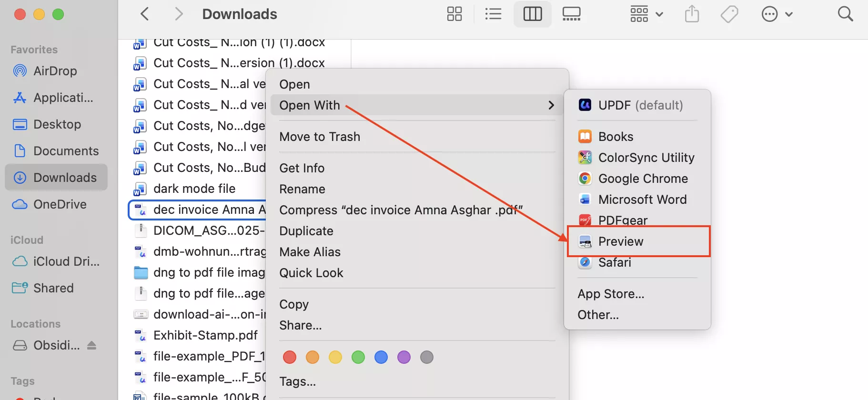Click the Share toolbar icon
Image resolution: width=868 pixels, height=400 pixels.
click(692, 14)
